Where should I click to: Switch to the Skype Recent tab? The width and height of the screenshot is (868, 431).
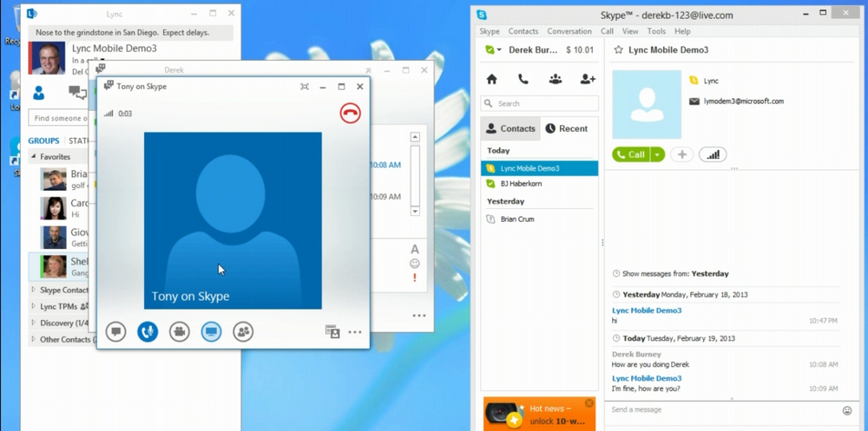coord(566,128)
